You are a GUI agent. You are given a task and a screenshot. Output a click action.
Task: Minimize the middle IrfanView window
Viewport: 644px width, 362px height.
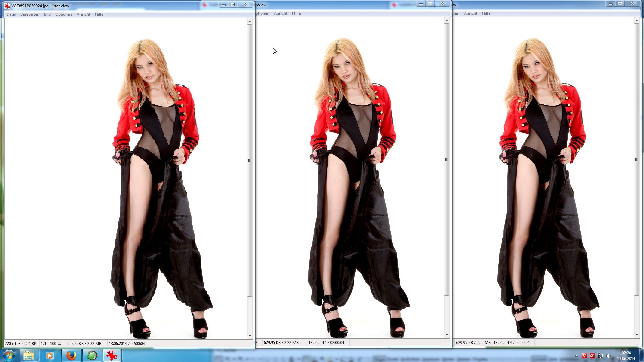pyautogui.click(x=421, y=3)
